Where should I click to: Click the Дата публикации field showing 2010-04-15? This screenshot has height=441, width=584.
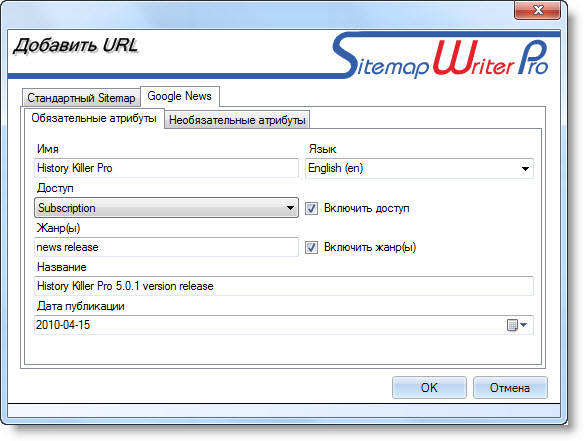click(x=284, y=325)
